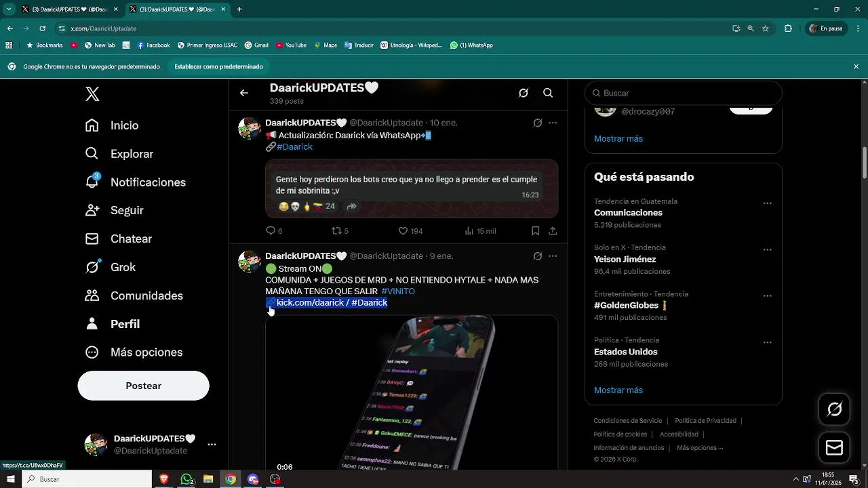Image resolution: width=868 pixels, height=488 pixels.
Task: Open YouTube bookmark
Action: [x=291, y=45]
